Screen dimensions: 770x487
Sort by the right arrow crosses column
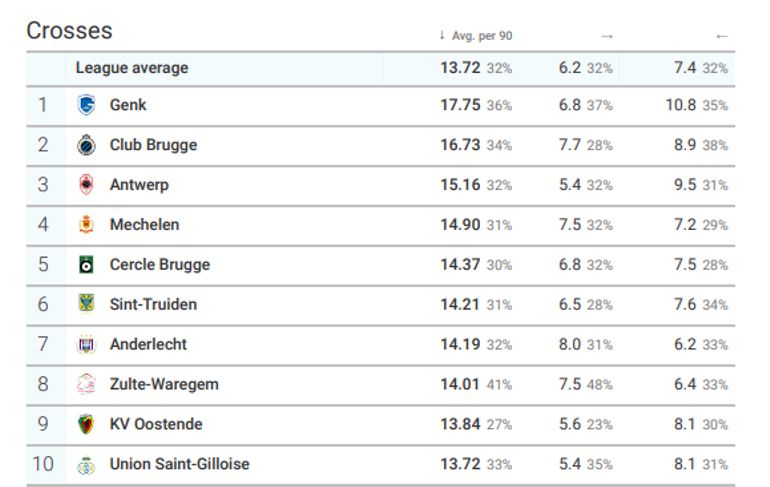[606, 36]
